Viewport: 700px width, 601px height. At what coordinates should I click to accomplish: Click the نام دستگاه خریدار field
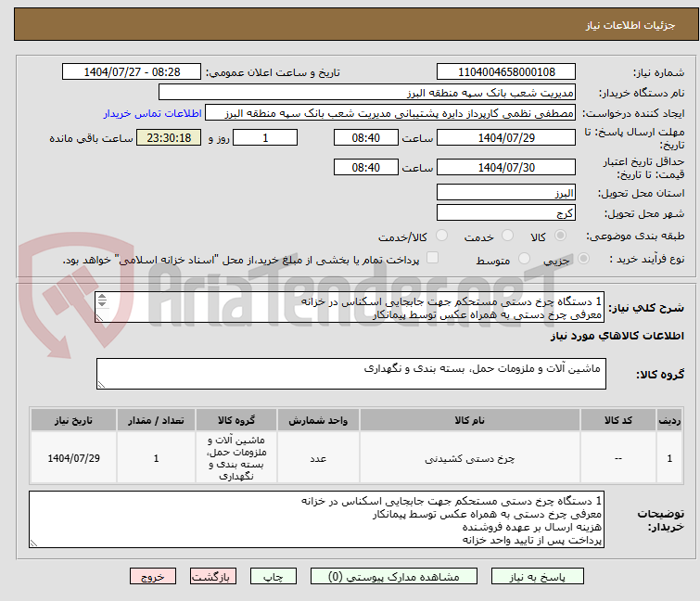[x=367, y=93]
